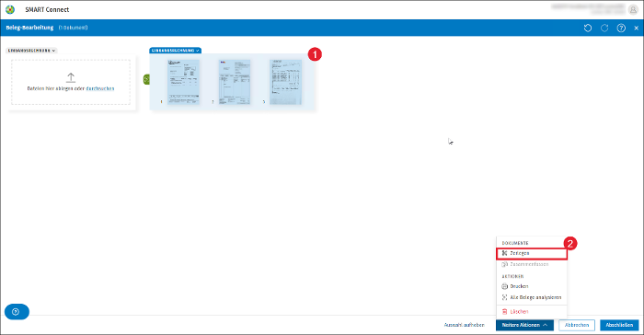Click the AKTIONEN section label
The image size is (644, 335).
[512, 276]
